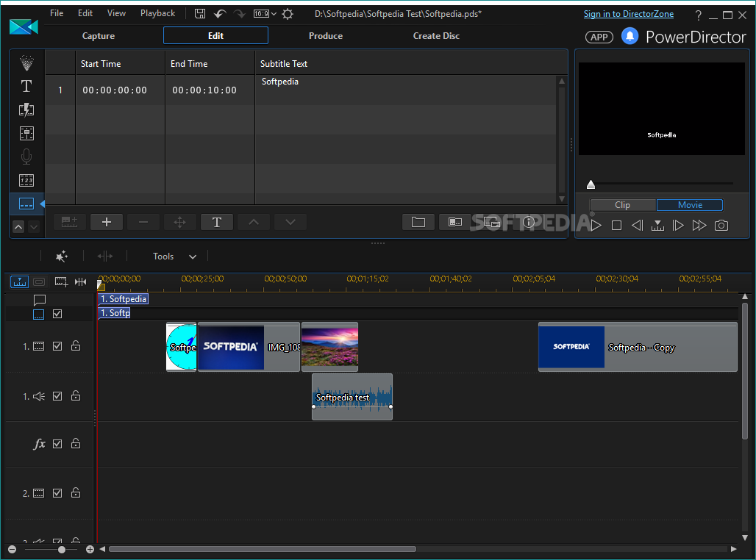The width and height of the screenshot is (756, 560).
Task: Click the Softpedia subtitle text cell
Action: [x=405, y=90]
